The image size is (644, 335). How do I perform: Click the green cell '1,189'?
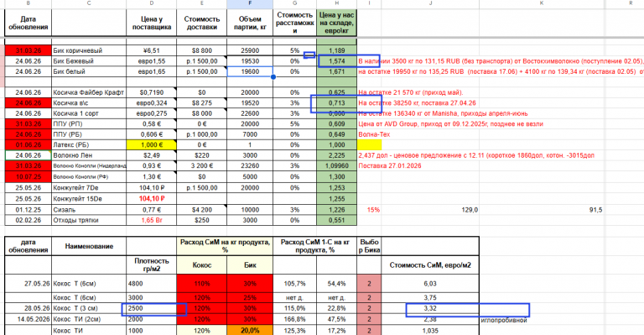tap(337, 50)
